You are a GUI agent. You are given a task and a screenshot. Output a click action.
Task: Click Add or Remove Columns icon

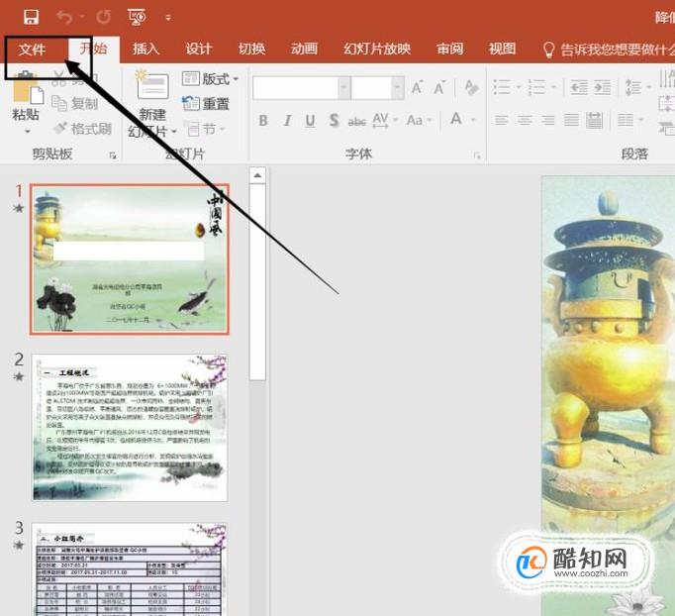click(x=629, y=120)
